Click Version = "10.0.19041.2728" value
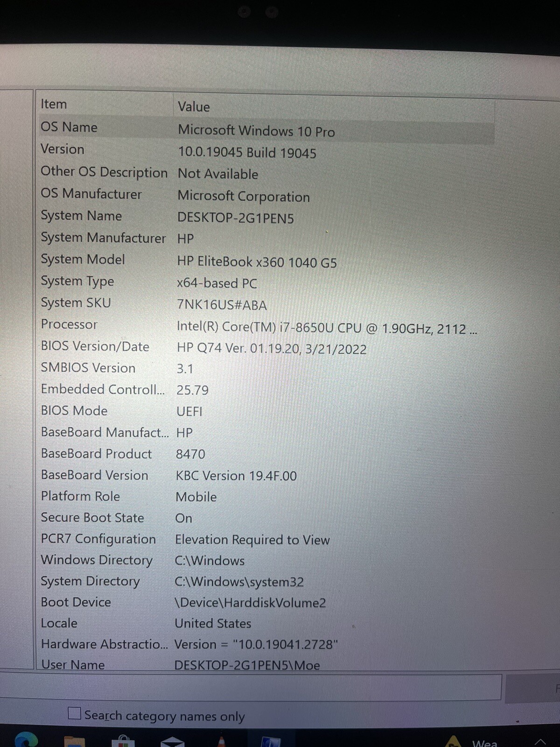This screenshot has width=560, height=747. 256,645
